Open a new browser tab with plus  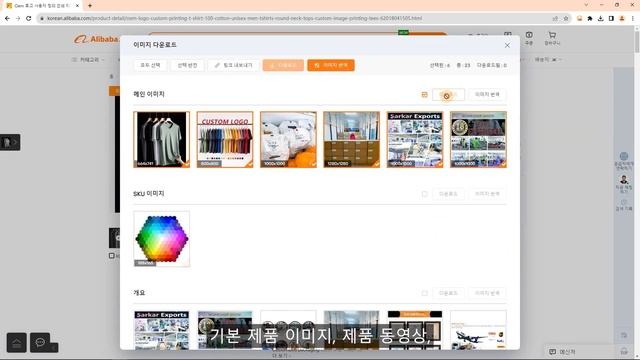coord(90,6)
